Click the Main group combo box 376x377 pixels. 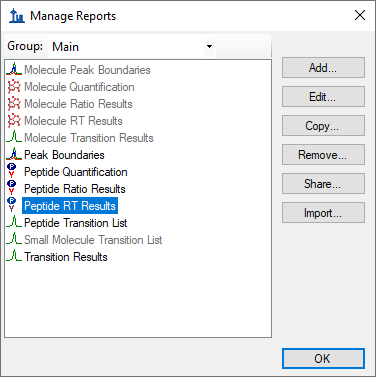(132, 46)
